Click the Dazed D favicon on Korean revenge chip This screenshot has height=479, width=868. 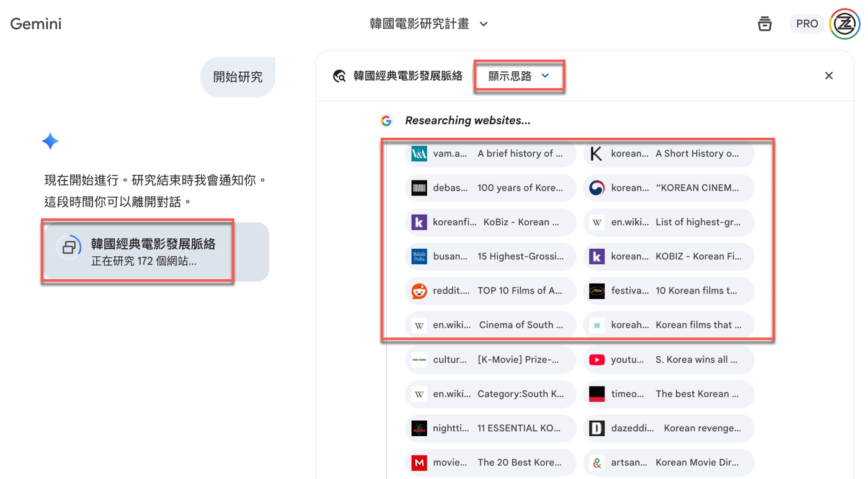point(596,428)
